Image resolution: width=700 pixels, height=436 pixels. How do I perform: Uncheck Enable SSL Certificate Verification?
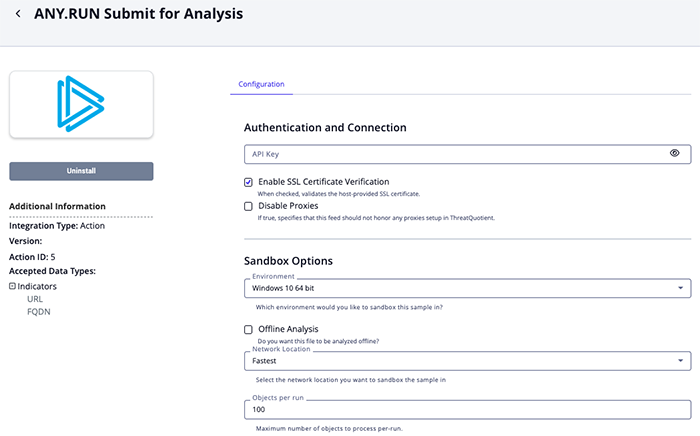248,182
